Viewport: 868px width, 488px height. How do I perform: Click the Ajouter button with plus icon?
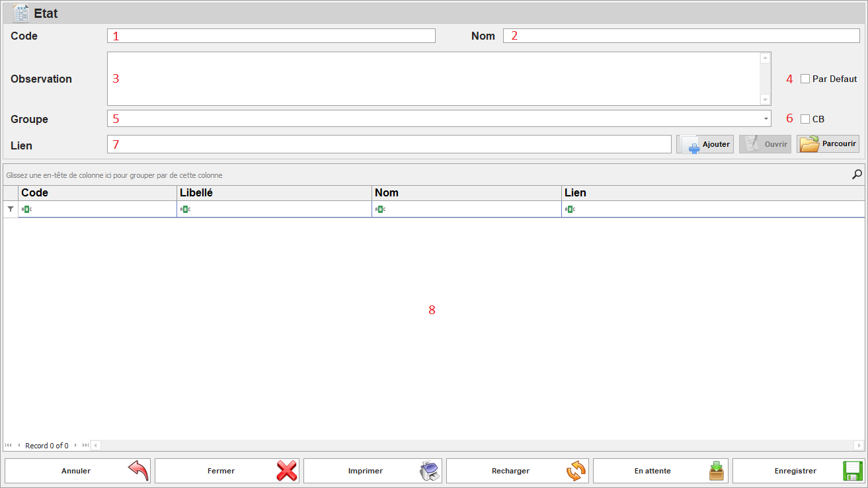pyautogui.click(x=705, y=144)
